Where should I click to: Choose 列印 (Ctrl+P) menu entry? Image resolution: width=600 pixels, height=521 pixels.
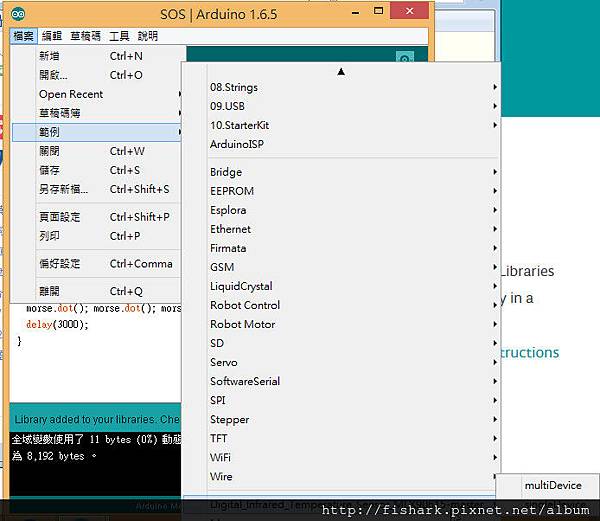tap(97, 236)
